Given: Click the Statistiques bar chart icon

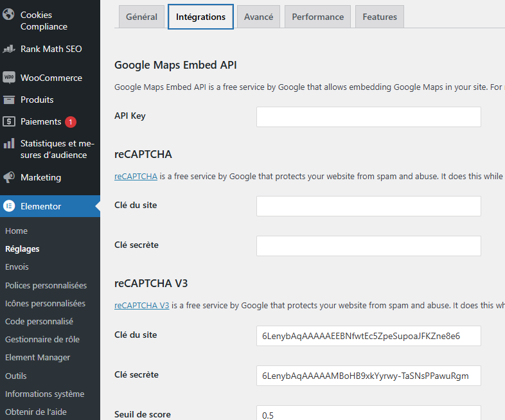Looking at the screenshot, I should point(9,144).
